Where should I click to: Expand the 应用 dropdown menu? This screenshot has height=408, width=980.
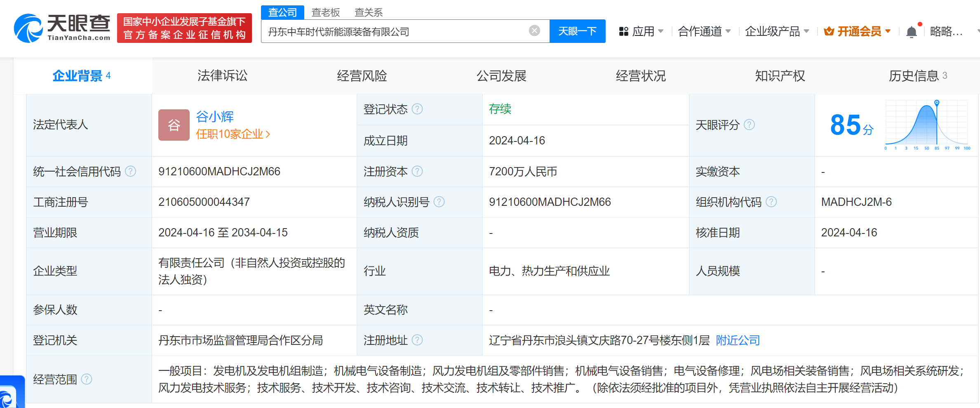pos(641,31)
